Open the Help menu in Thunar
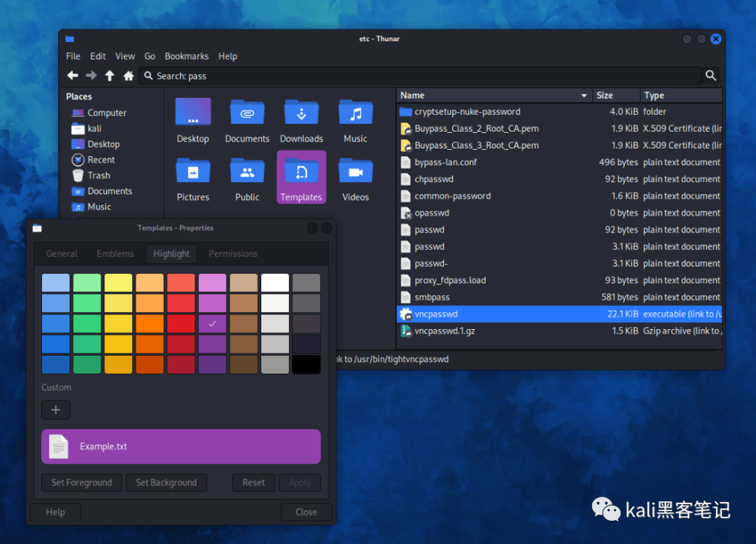Viewport: 756px width, 544px height. [227, 57]
